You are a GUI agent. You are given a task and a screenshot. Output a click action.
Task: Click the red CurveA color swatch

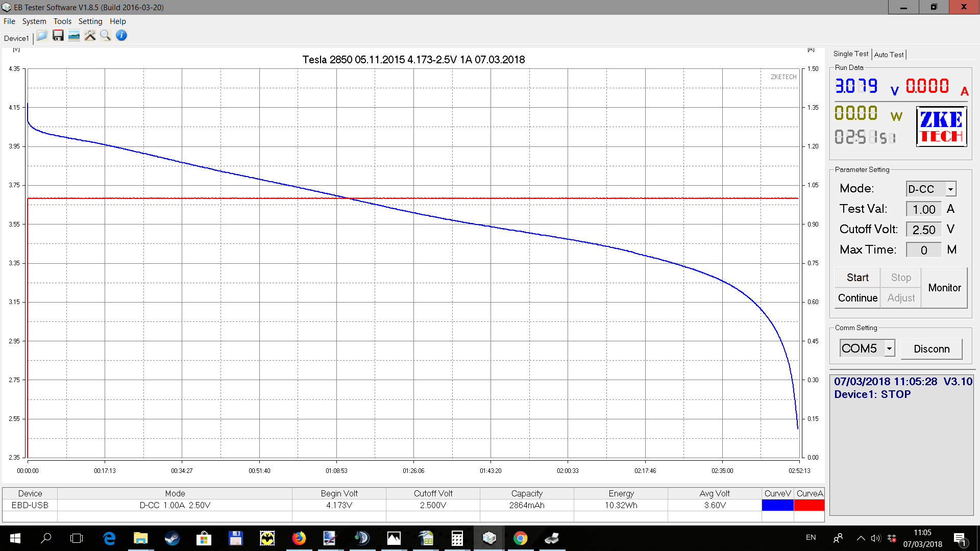click(x=809, y=505)
